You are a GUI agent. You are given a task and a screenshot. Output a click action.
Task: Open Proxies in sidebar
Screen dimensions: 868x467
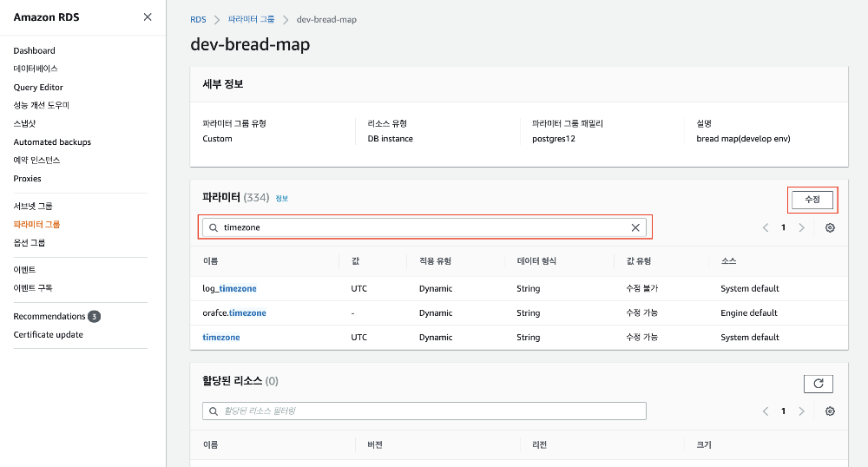(x=27, y=178)
